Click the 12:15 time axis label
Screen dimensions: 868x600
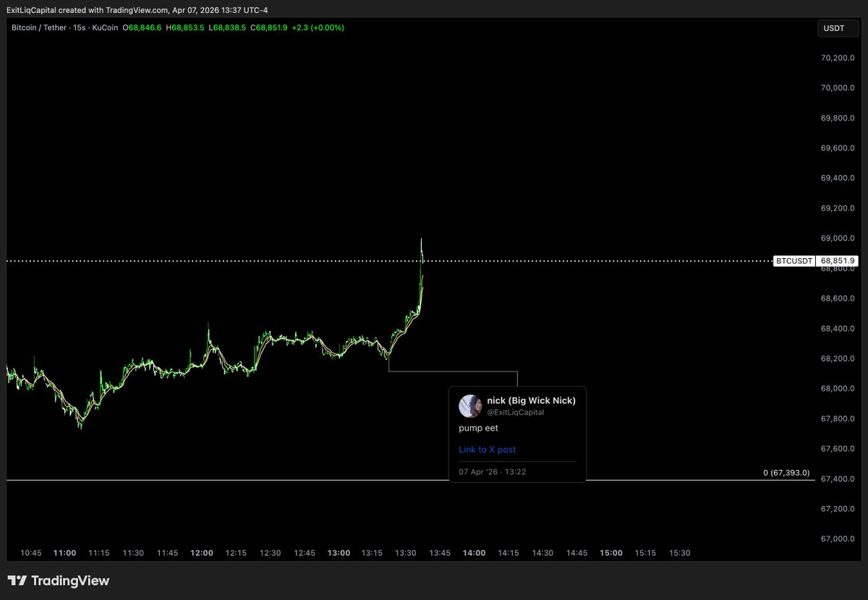tap(236, 553)
